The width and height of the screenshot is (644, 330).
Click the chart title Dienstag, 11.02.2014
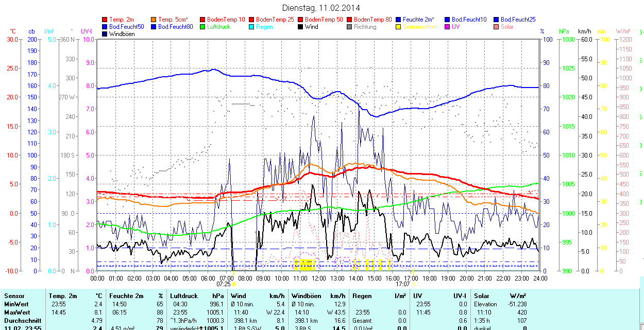pos(321,8)
